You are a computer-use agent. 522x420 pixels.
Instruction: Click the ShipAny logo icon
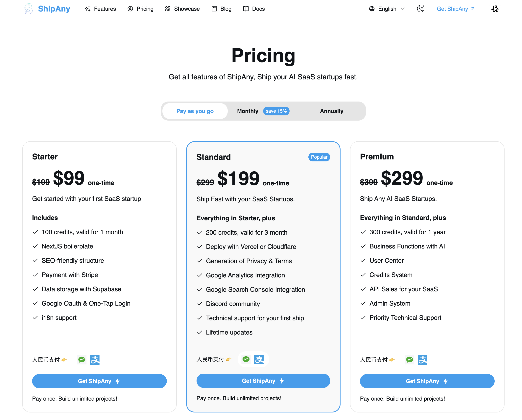click(28, 9)
